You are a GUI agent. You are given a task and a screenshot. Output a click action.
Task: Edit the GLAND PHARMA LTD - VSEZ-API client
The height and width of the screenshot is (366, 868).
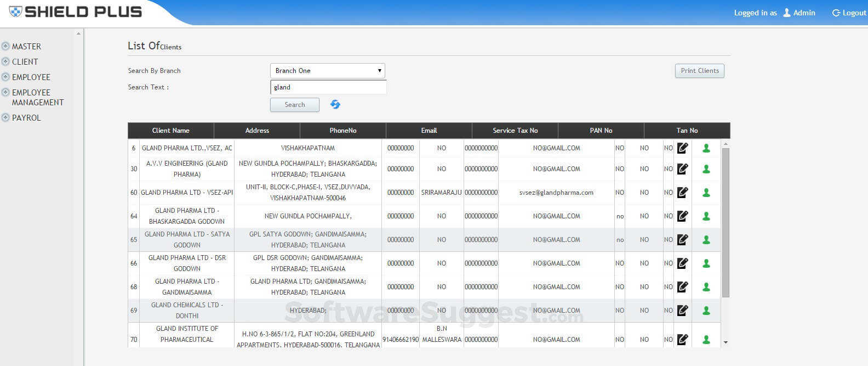click(682, 193)
